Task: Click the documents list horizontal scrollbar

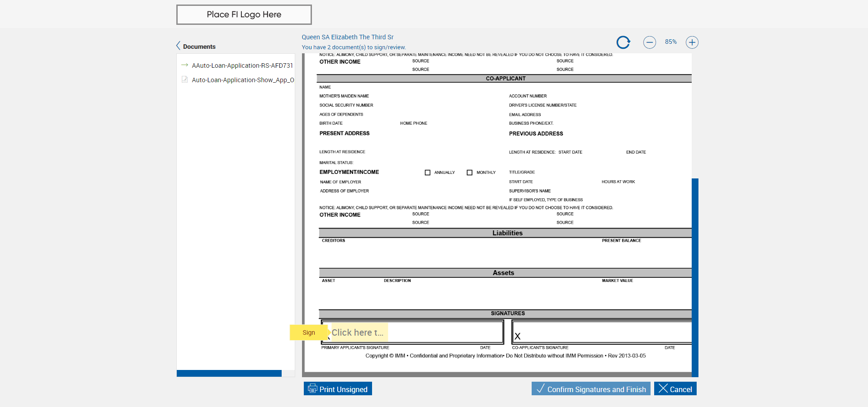Action: click(229, 374)
